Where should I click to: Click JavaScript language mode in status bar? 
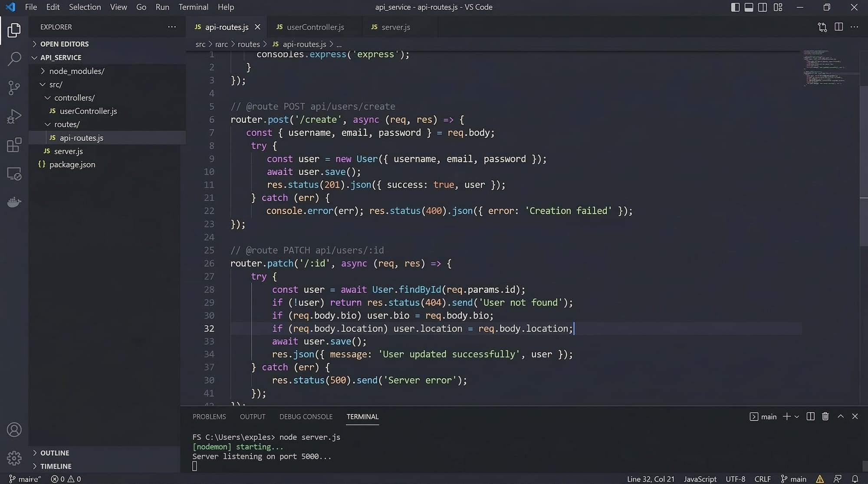(x=700, y=479)
